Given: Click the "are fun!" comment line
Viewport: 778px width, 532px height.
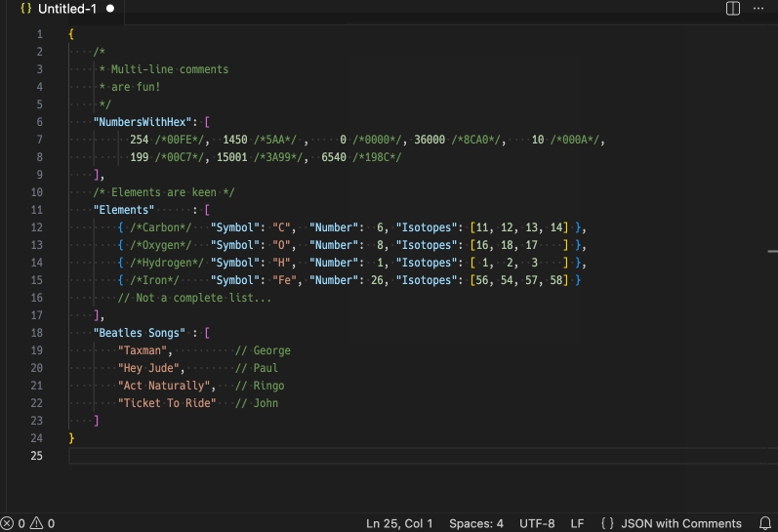Looking at the screenshot, I should click(130, 87).
